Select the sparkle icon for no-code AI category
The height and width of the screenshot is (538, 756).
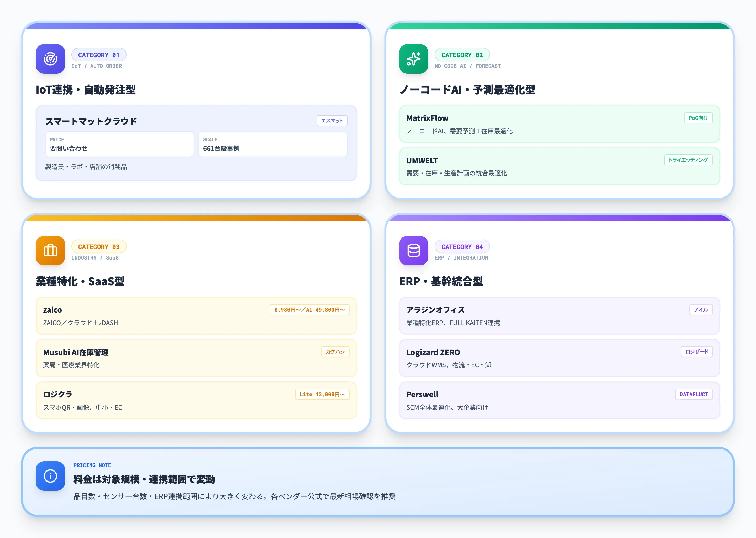(413, 59)
